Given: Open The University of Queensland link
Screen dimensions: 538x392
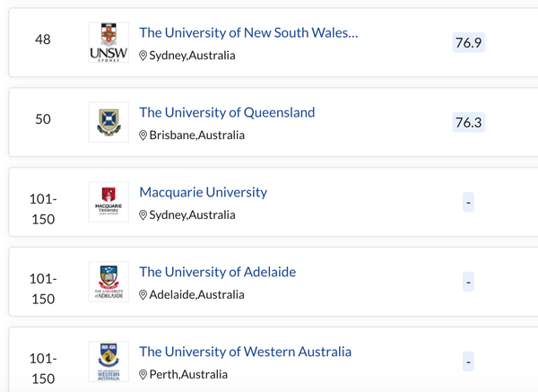Looking at the screenshot, I should (227, 113).
